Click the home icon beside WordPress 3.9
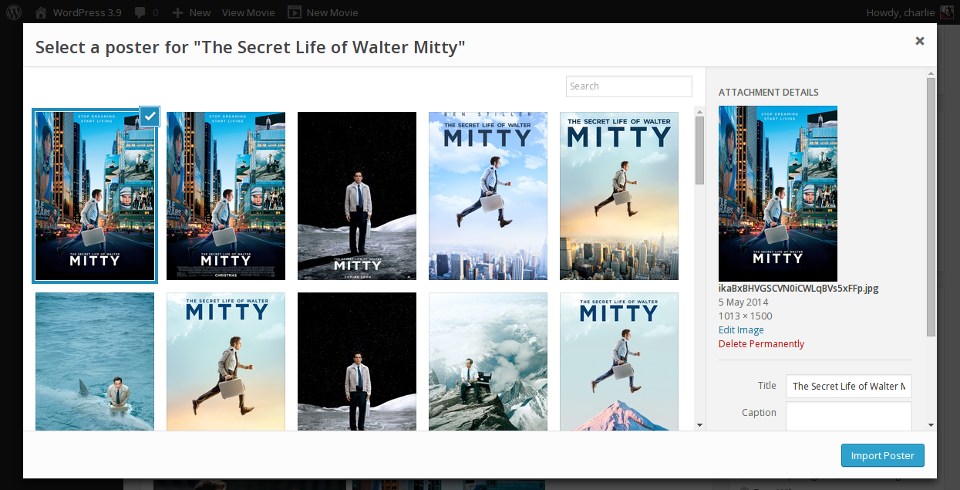Image resolution: width=960 pixels, height=490 pixels. pyautogui.click(x=41, y=12)
